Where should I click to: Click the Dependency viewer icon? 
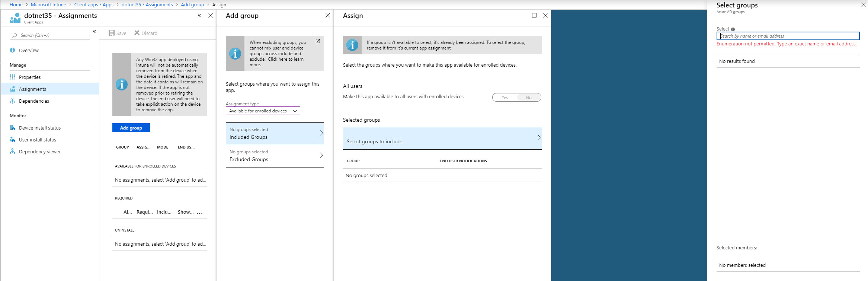12,151
